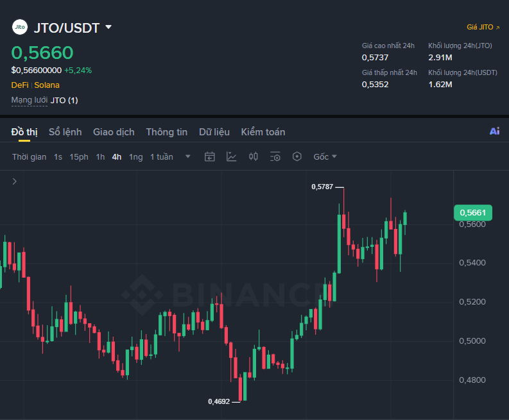Click the 0,4692 low price marker
Viewport: 509px width, 420px height.
click(x=219, y=401)
